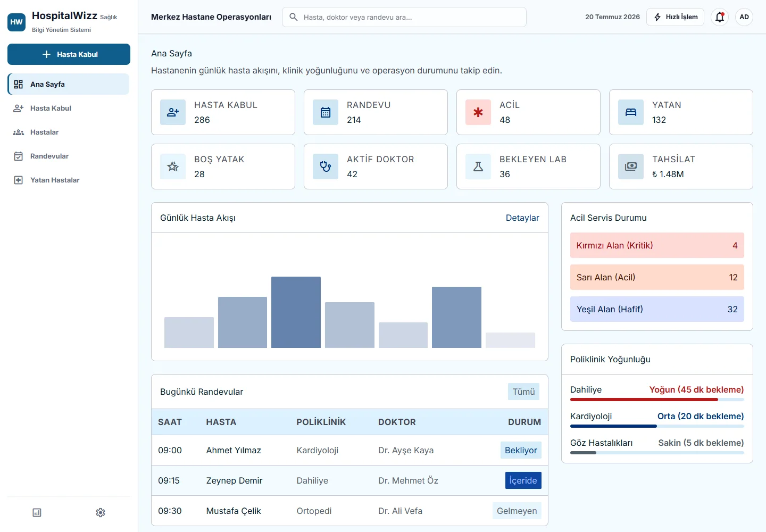This screenshot has width=766, height=532.
Task: Click the stethoscope Aktif Doktor icon
Action: (x=326, y=167)
